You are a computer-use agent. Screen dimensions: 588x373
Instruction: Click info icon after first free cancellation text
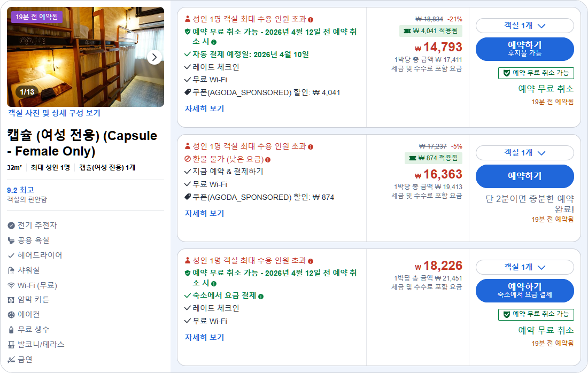pos(214,42)
